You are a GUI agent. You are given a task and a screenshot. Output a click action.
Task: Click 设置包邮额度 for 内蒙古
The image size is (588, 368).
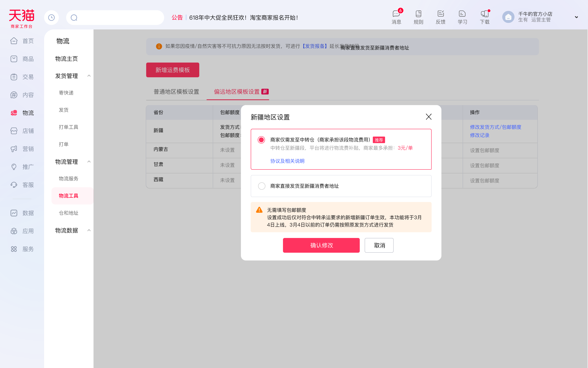click(484, 150)
